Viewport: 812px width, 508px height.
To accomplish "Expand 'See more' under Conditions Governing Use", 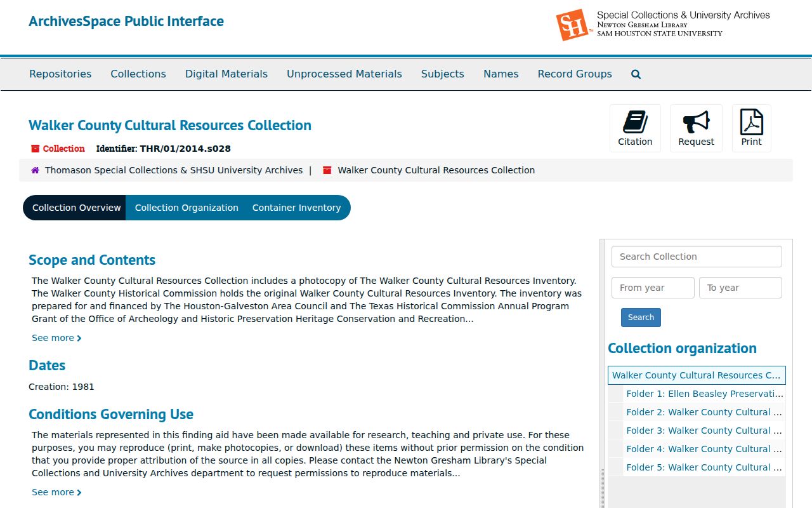I will coord(56,492).
